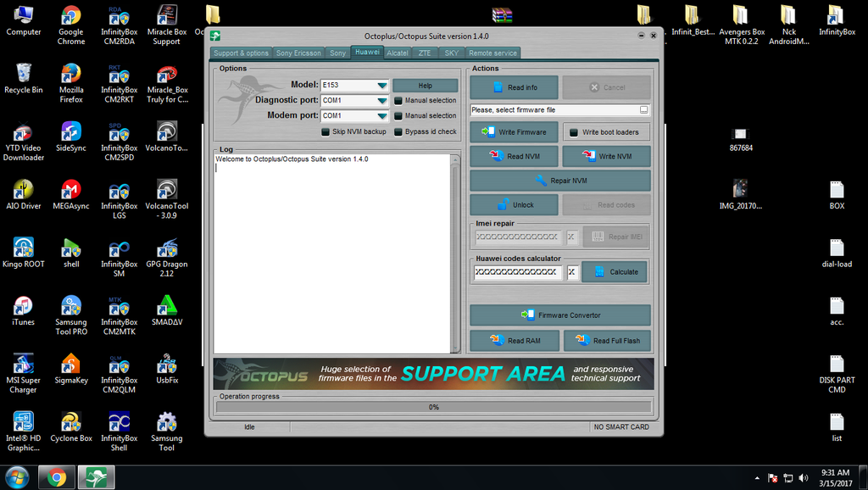Screen dimensions: 868x490
Task: Click the Read Full Flash button
Action: [x=607, y=341]
